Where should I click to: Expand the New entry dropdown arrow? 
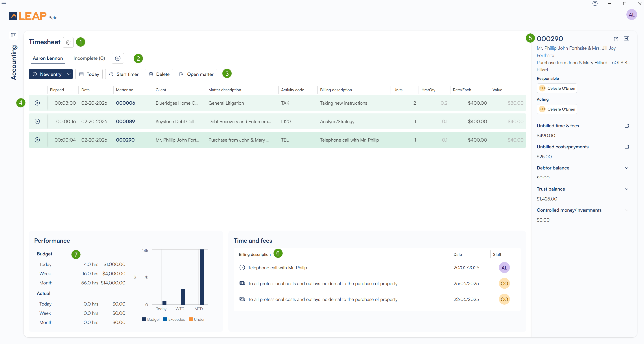(x=68, y=74)
